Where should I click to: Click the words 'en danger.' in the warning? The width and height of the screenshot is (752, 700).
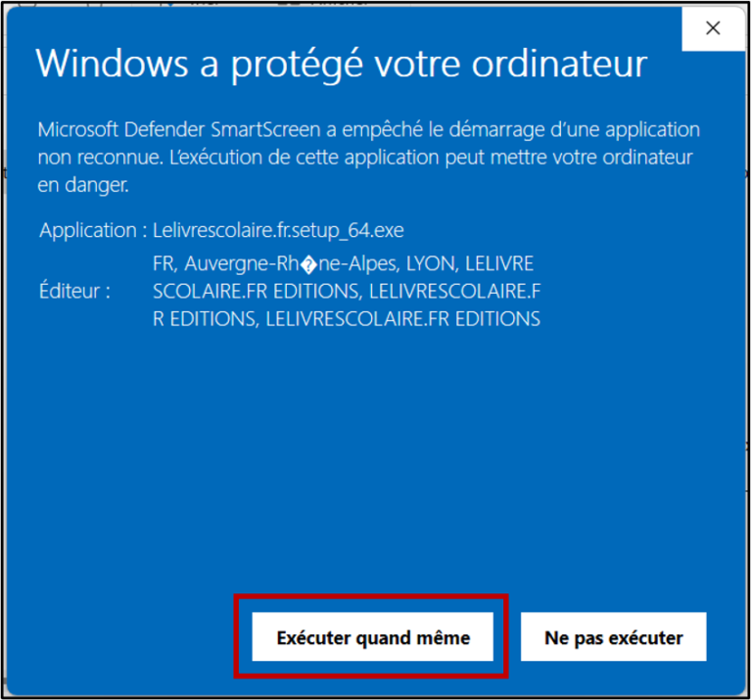tap(83, 185)
